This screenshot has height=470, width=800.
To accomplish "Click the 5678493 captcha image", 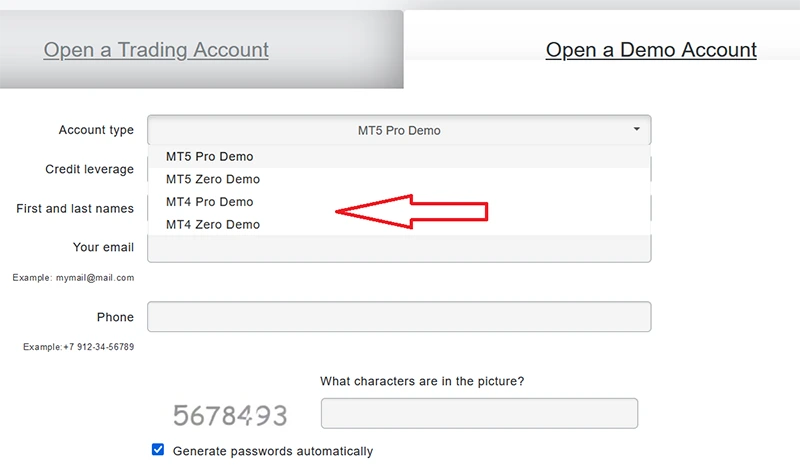I will pyautogui.click(x=230, y=415).
